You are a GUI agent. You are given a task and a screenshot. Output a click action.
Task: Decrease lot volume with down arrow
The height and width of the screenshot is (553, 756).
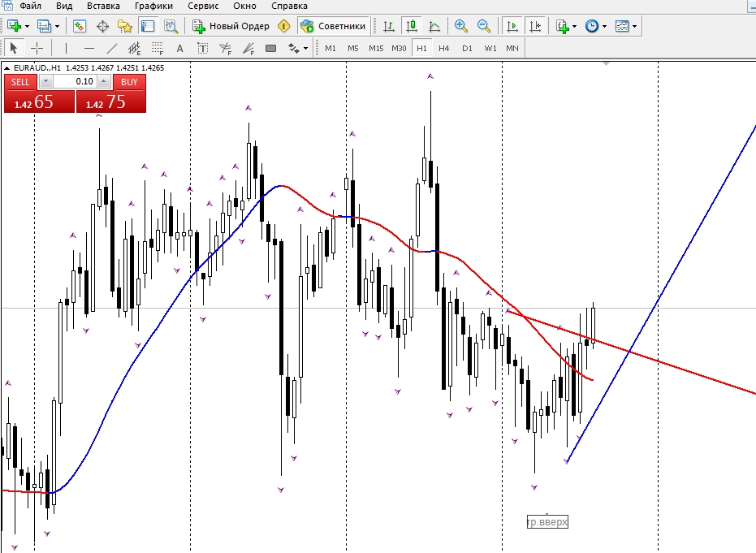[45, 81]
